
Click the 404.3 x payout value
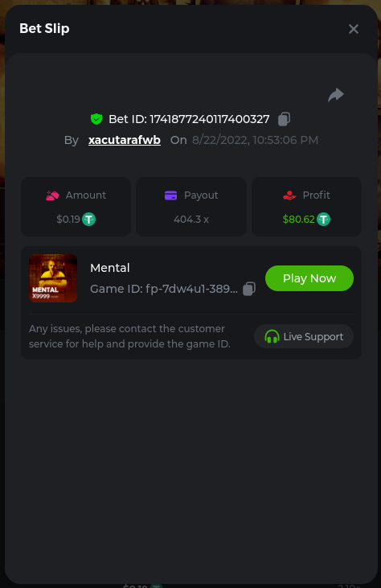[x=191, y=220]
